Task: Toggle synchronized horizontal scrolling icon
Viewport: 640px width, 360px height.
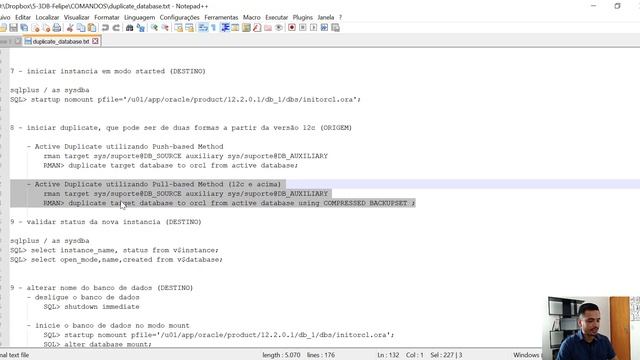Action: tap(189, 28)
